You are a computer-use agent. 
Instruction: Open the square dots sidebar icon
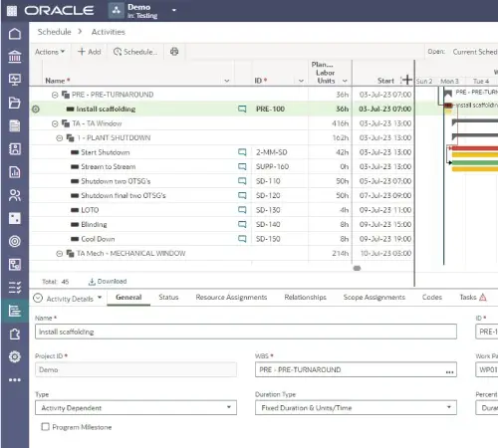(x=15, y=218)
